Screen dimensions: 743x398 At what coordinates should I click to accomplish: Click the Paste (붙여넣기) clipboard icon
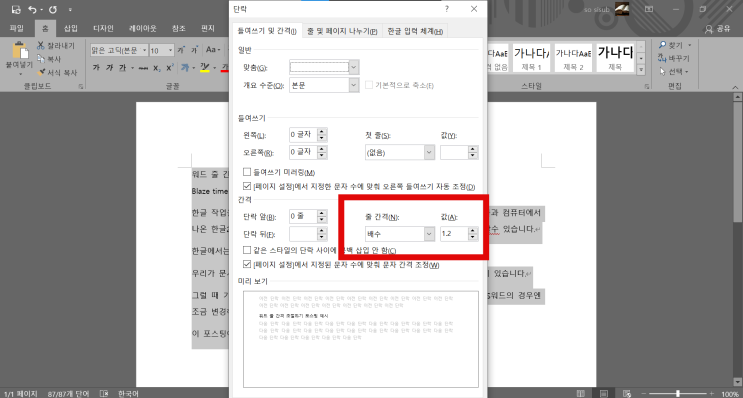(20, 50)
